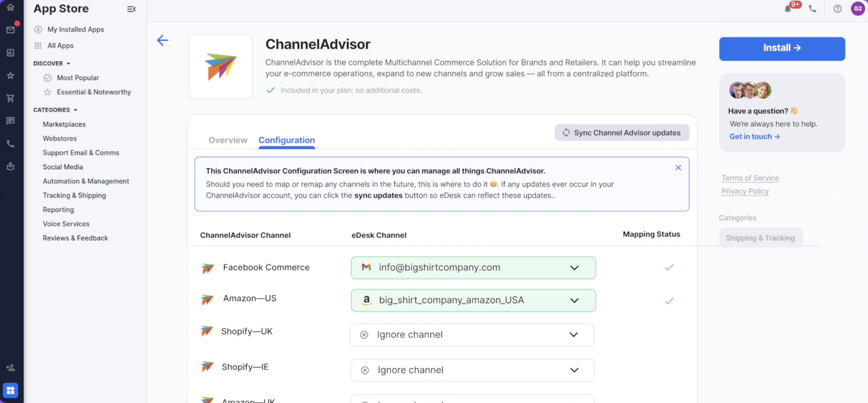This screenshot has width=868, height=403.
Task: Click Sync Channel Advisor updates button
Action: tap(622, 133)
